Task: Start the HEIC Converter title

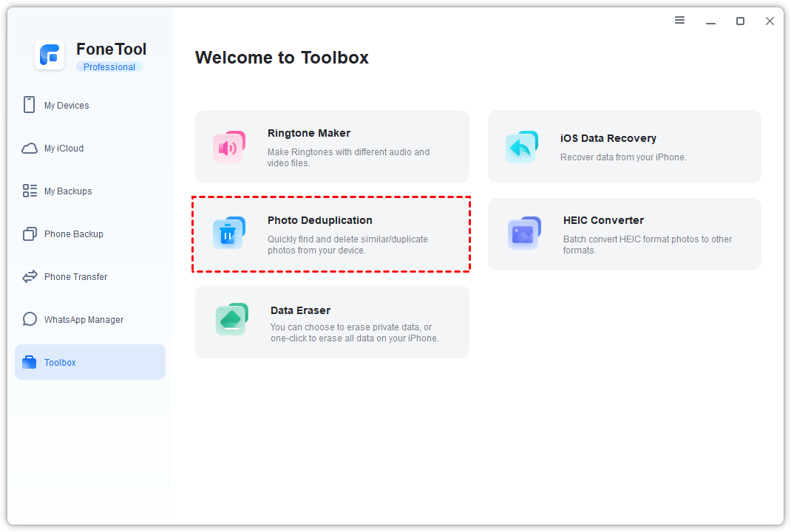Action: click(x=603, y=220)
